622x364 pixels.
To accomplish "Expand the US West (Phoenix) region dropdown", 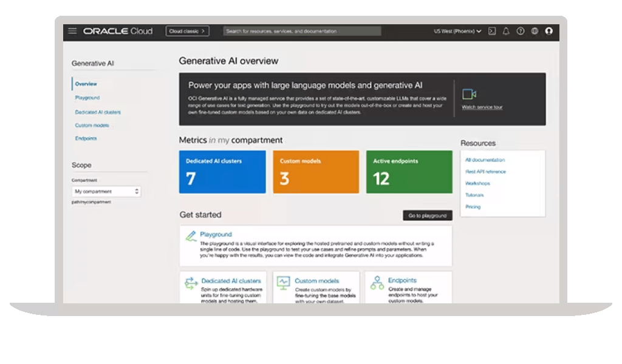I will coord(457,31).
